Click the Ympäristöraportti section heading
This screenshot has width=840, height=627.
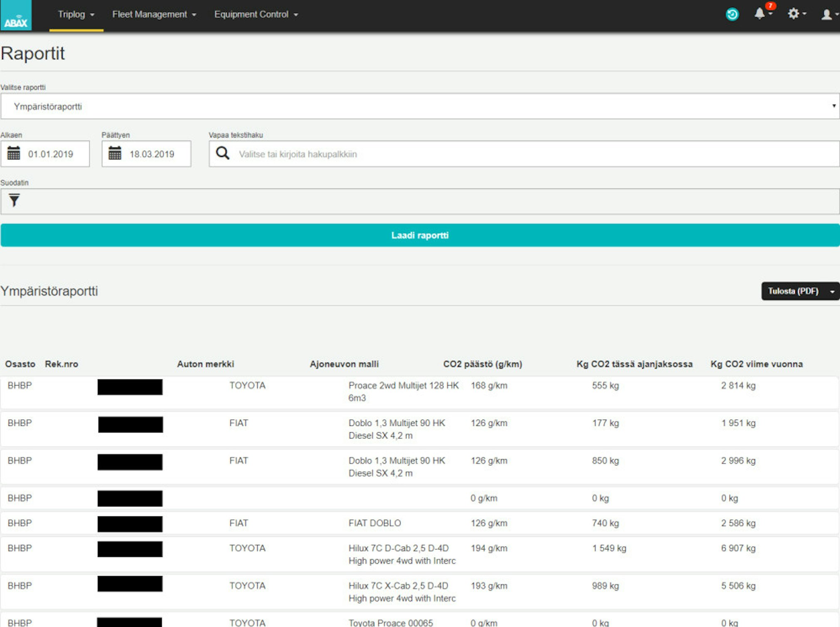point(49,291)
